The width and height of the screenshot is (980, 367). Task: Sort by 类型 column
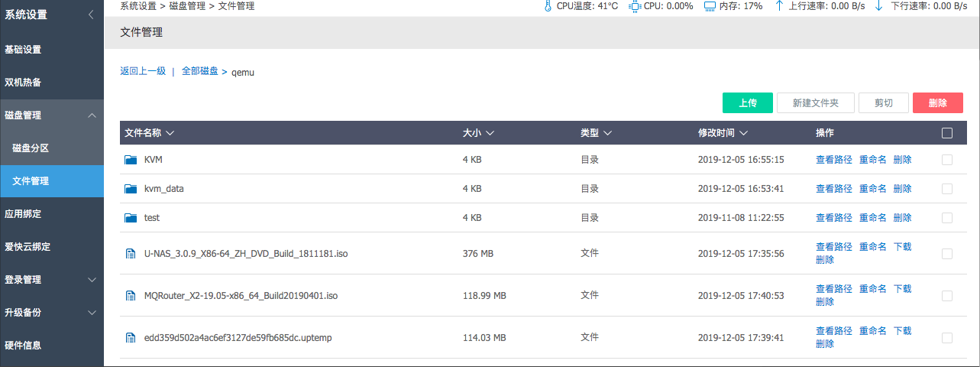click(x=597, y=133)
